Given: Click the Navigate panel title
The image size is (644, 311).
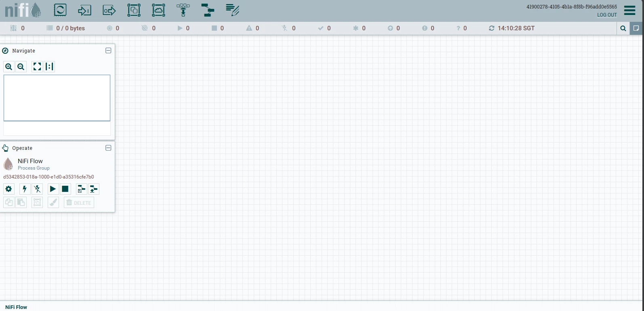Looking at the screenshot, I should point(23,51).
